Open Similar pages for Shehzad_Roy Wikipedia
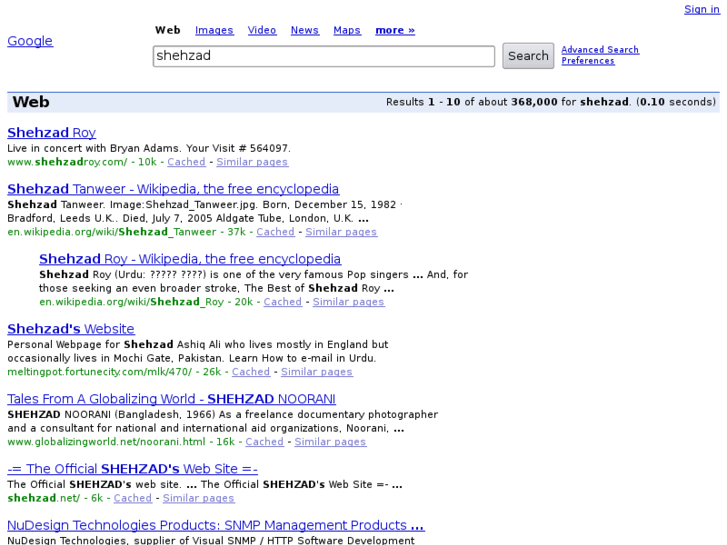The image size is (727, 545). coord(348,302)
